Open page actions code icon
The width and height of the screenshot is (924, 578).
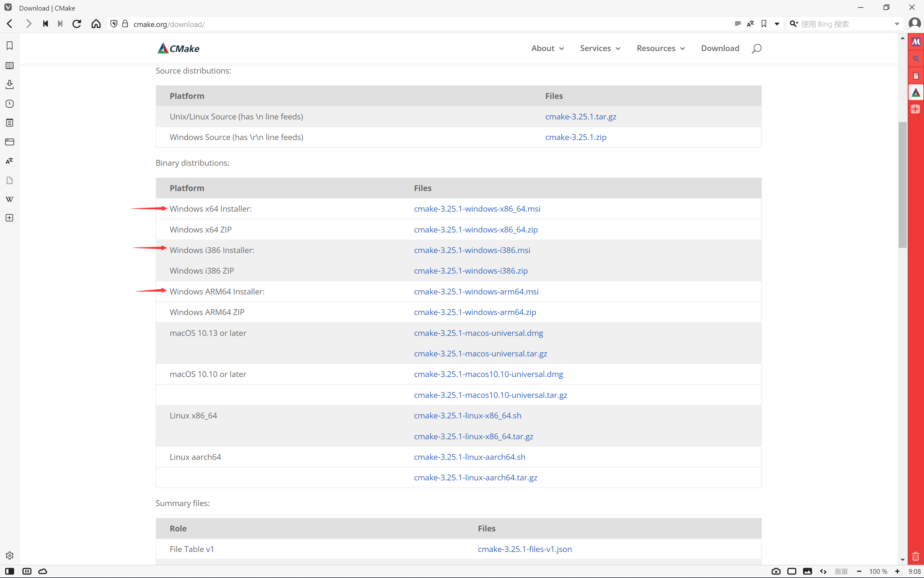[x=823, y=571]
